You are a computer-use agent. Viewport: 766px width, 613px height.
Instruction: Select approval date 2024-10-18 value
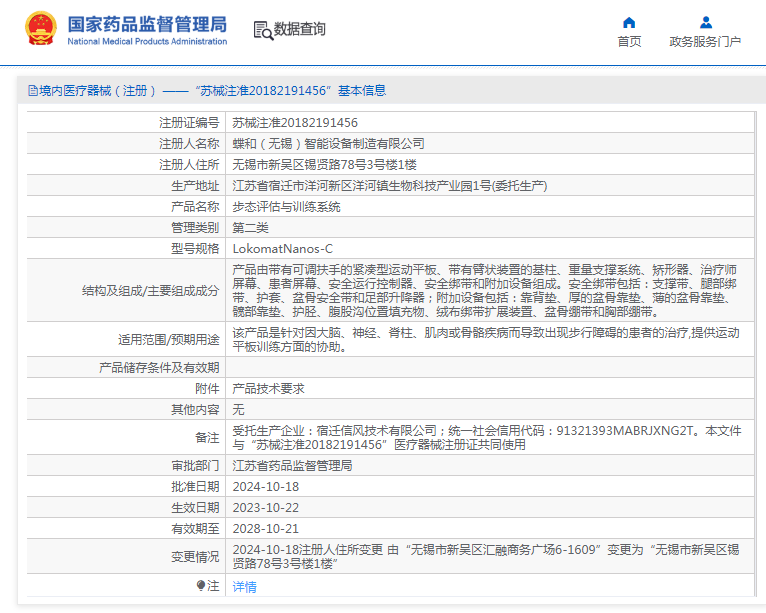(x=266, y=486)
